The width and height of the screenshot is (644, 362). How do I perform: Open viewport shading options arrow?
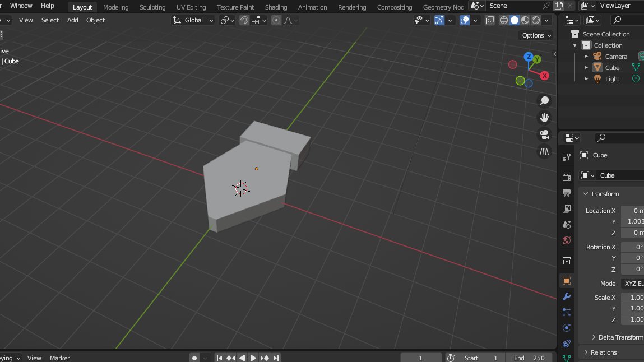coord(546,20)
